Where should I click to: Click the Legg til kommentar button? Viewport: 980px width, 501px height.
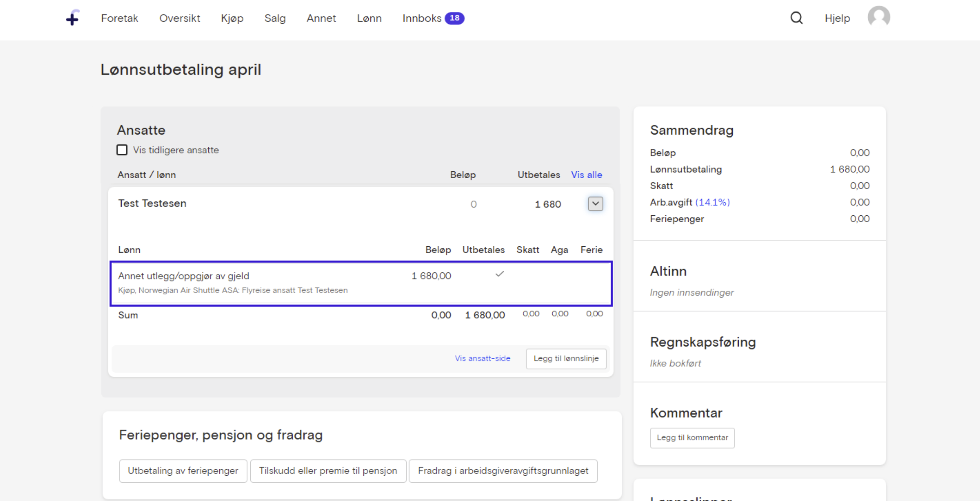click(692, 438)
